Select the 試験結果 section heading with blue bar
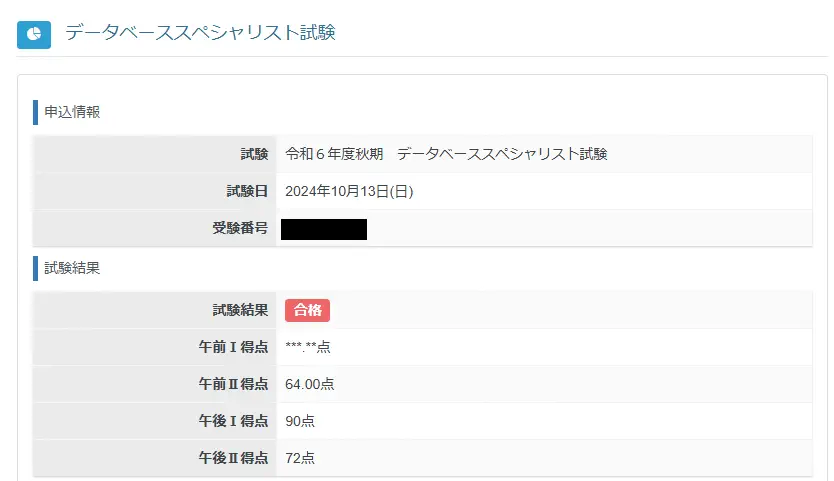 pyautogui.click(x=70, y=268)
